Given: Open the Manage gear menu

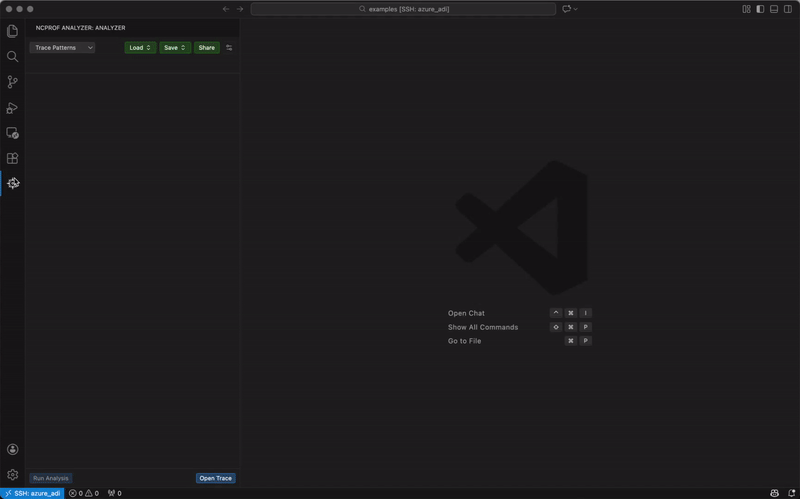Looking at the screenshot, I should point(13,475).
